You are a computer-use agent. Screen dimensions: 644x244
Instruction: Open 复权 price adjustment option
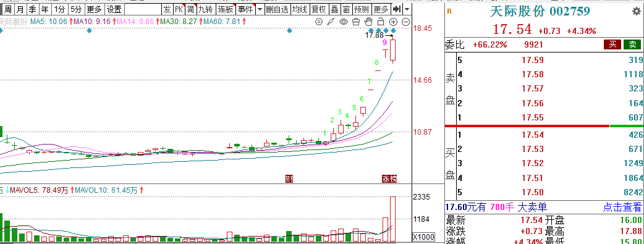click(x=319, y=9)
